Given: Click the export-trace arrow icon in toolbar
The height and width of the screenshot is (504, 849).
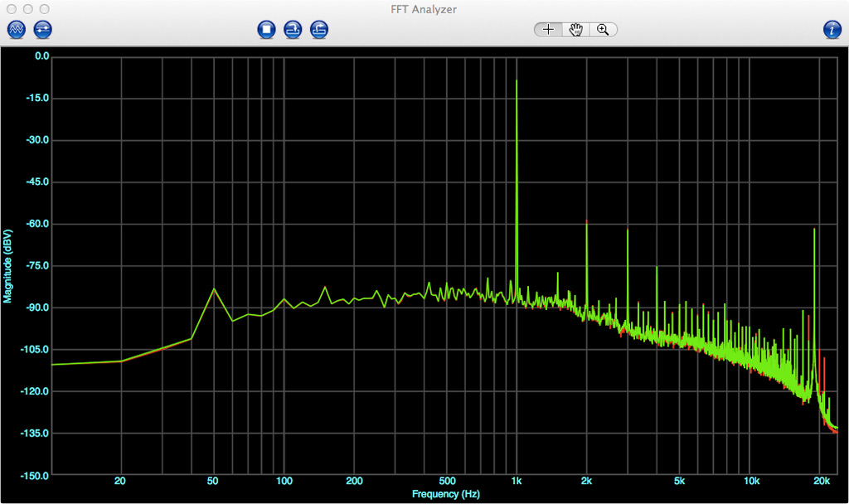Looking at the screenshot, I should tap(319, 30).
